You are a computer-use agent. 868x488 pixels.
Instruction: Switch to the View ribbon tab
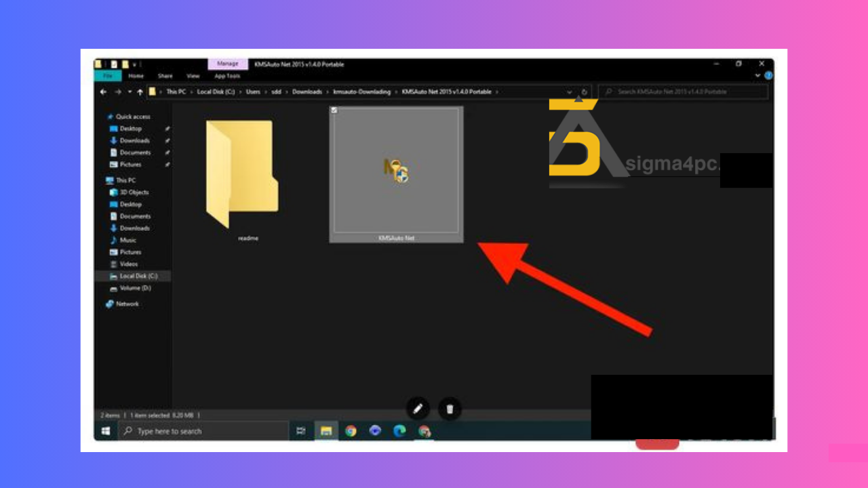(193, 76)
